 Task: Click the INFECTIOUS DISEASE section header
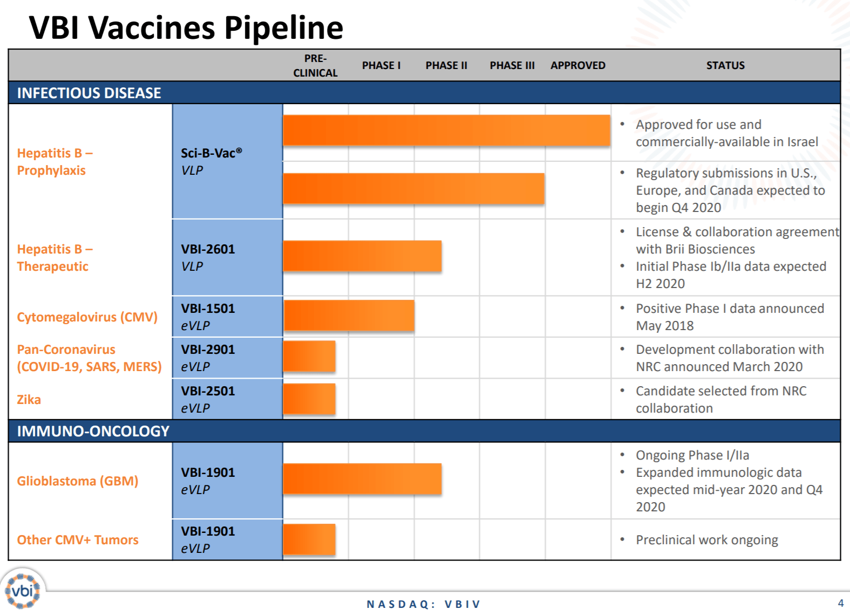click(424, 93)
